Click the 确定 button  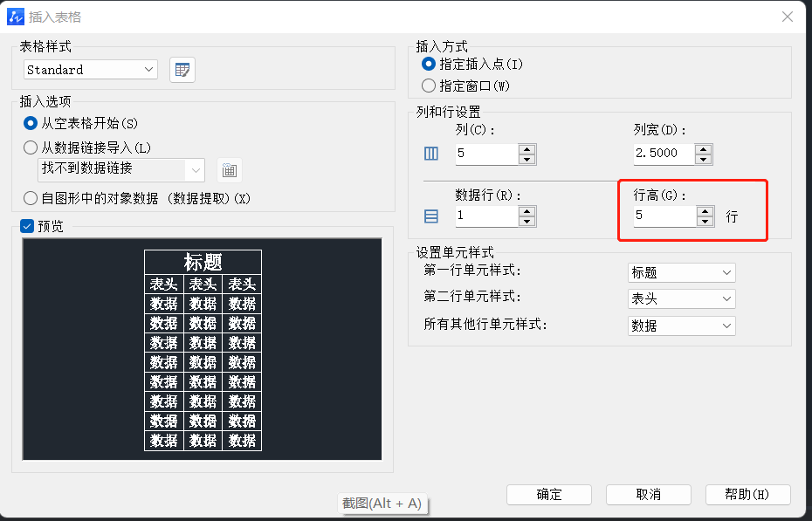[549, 495]
